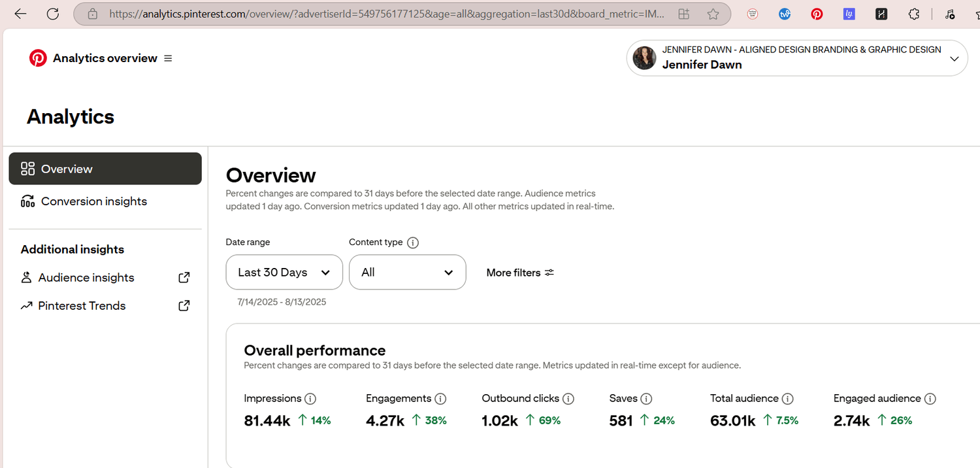
Task: Open the Pinterest browser extension icon
Action: [817, 14]
